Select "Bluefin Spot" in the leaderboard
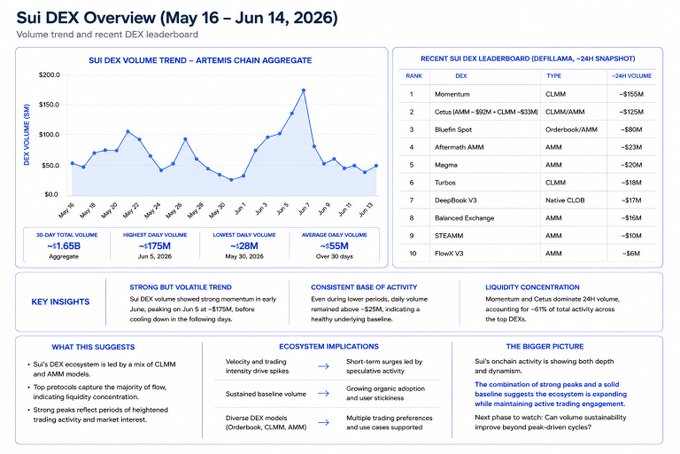This screenshot has height=454, width=680. pos(453,130)
